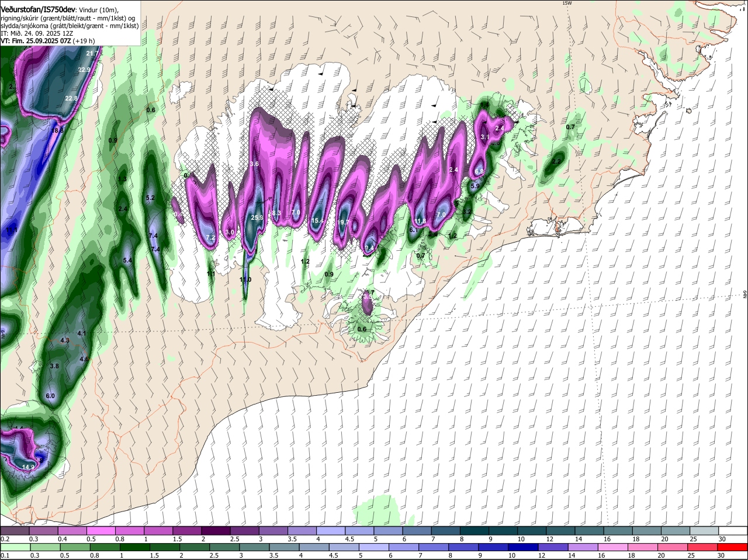Screen dimensions: 748x560
Task: Select upper snow scale swatch between 0.5 and 0.8
Action: point(101,531)
